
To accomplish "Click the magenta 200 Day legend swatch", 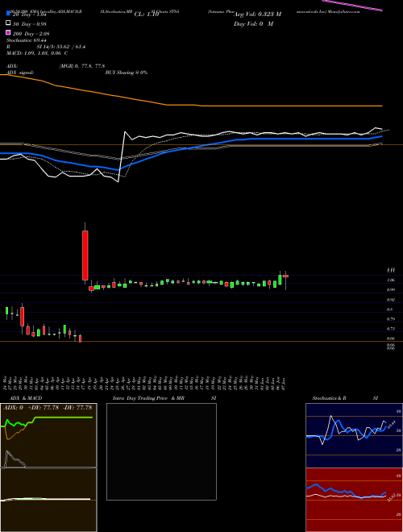I will click(x=8, y=32).
